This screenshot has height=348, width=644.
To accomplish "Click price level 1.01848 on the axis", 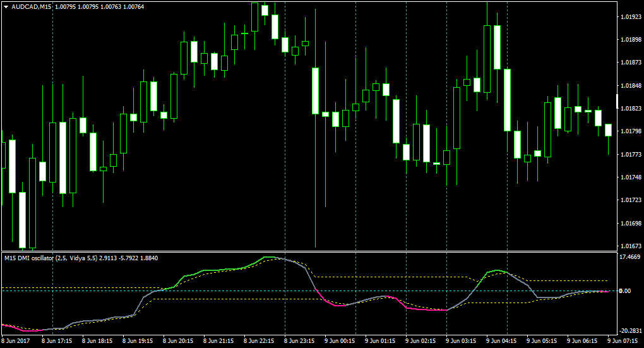I will 631,85.
